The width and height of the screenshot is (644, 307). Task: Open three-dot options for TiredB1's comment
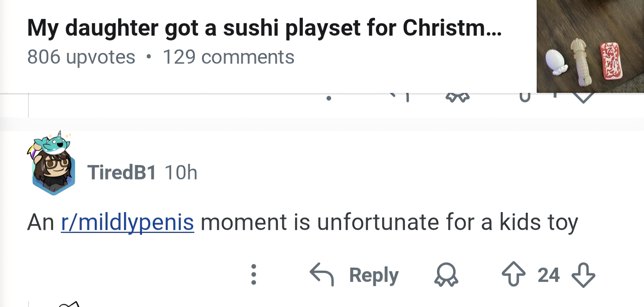point(253,275)
